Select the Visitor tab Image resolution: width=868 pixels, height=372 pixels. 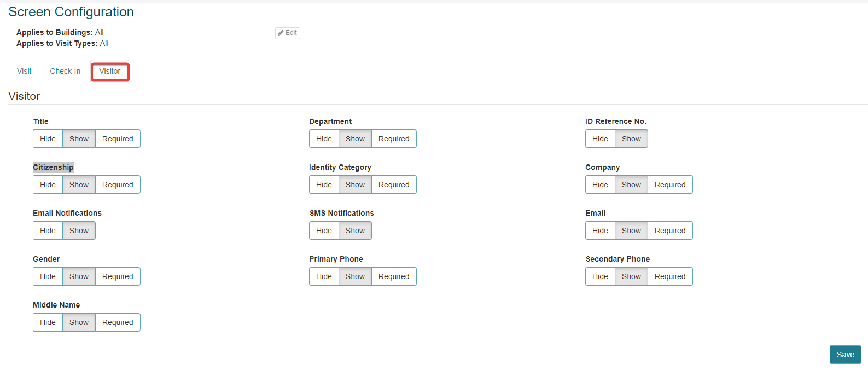click(110, 71)
